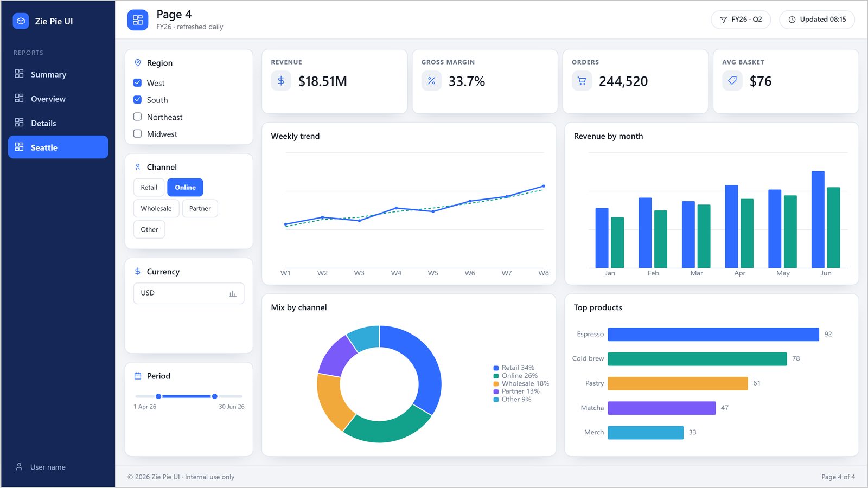Click the Period slider's right handle
This screenshot has width=868, height=488.
click(215, 396)
